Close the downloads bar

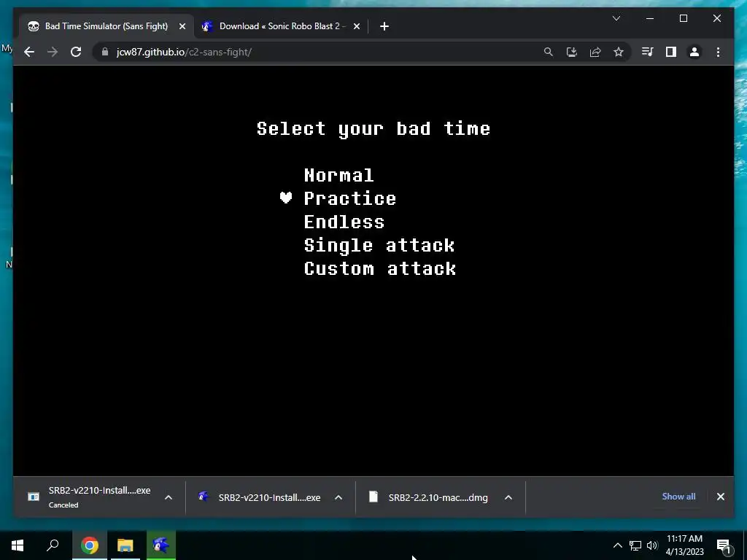tap(720, 497)
